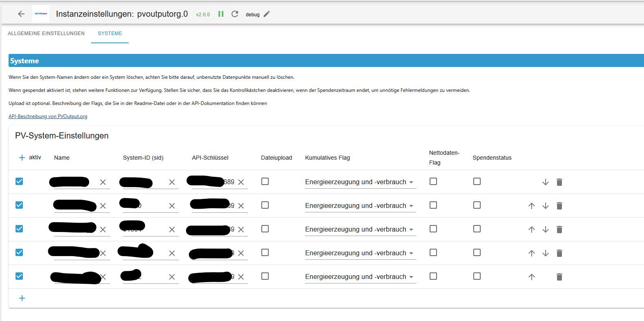Add a system via bottom plus icon
The width and height of the screenshot is (644, 321).
point(22,298)
